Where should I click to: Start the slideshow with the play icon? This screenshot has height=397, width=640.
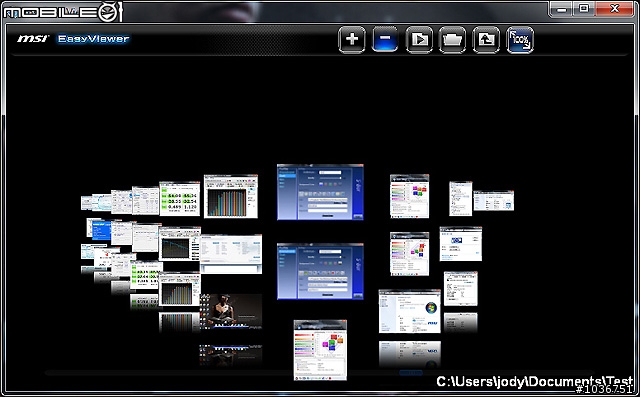419,40
